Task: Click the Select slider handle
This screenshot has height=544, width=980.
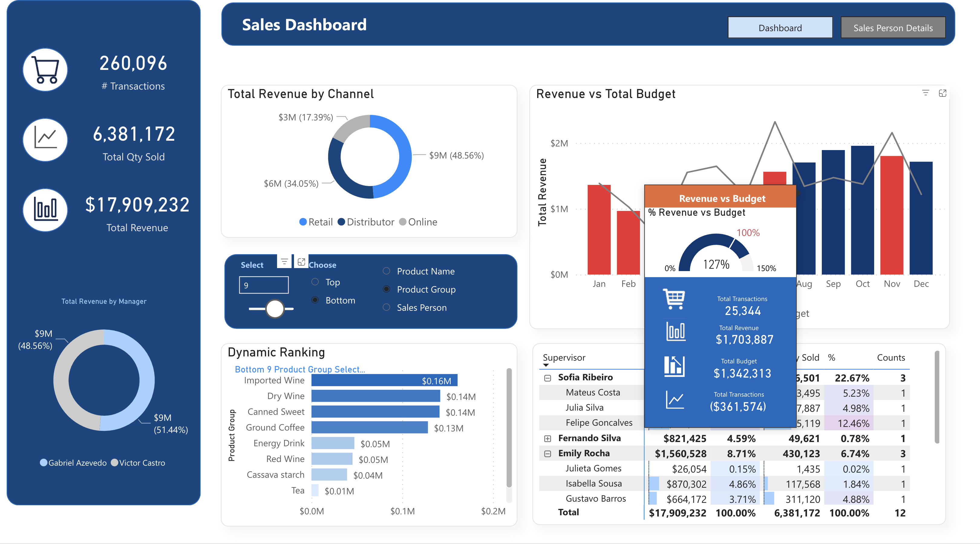Action: click(275, 309)
